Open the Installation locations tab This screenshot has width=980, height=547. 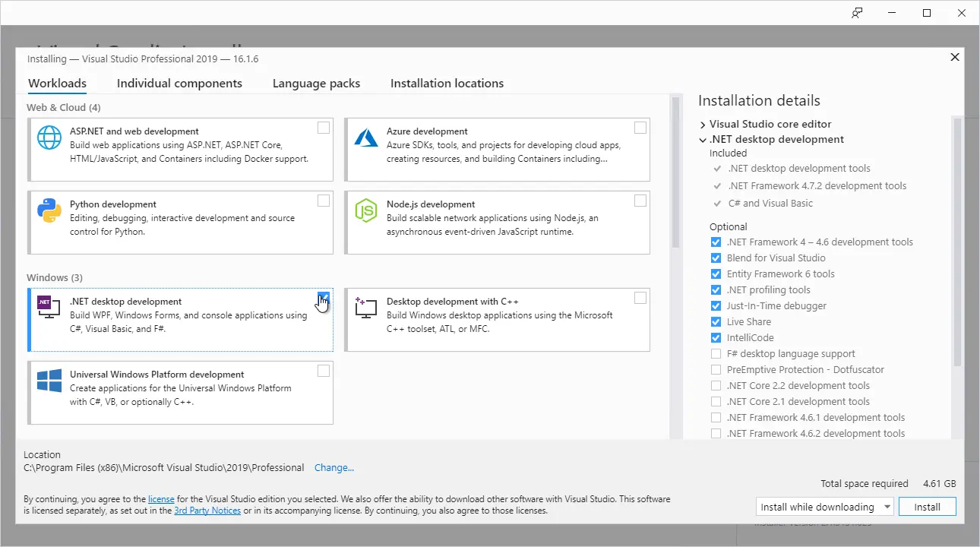click(x=447, y=84)
